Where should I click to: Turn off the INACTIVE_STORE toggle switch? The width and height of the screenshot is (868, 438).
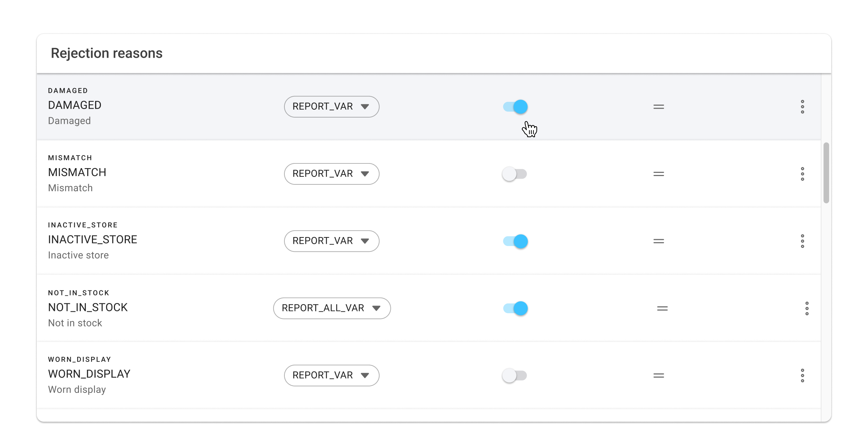point(515,241)
